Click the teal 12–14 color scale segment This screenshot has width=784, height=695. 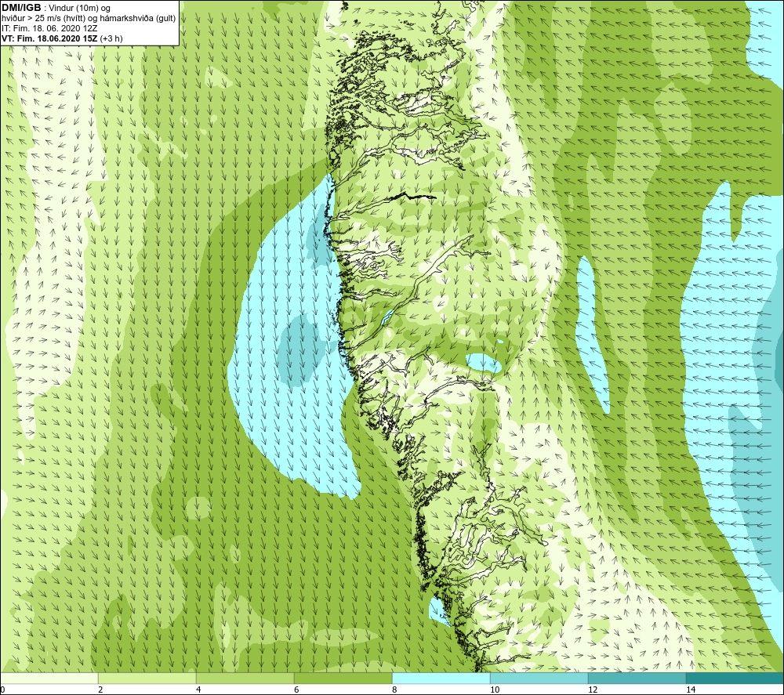pyautogui.click(x=637, y=678)
